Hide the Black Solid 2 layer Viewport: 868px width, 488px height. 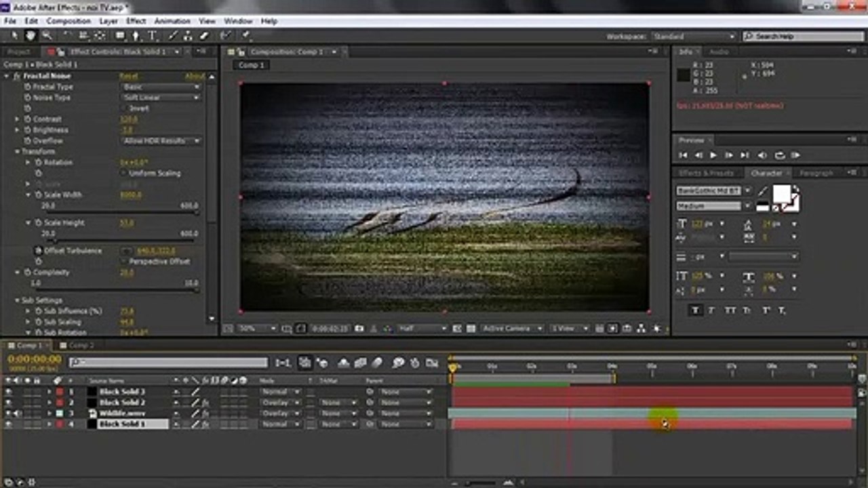(x=8, y=403)
